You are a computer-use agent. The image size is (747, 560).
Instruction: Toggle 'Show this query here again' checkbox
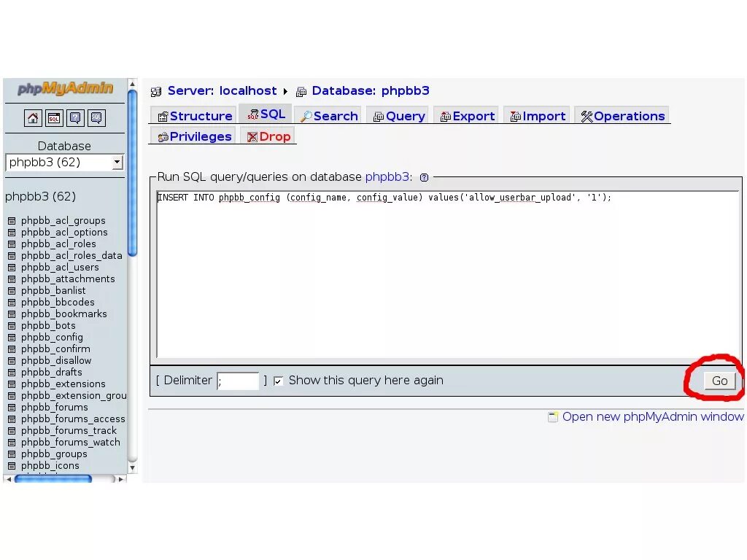[x=278, y=381]
